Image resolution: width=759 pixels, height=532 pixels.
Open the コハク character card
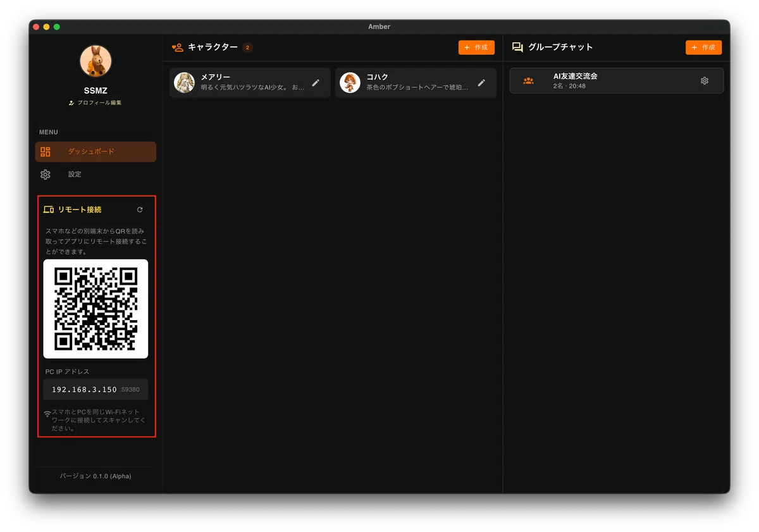pos(416,83)
